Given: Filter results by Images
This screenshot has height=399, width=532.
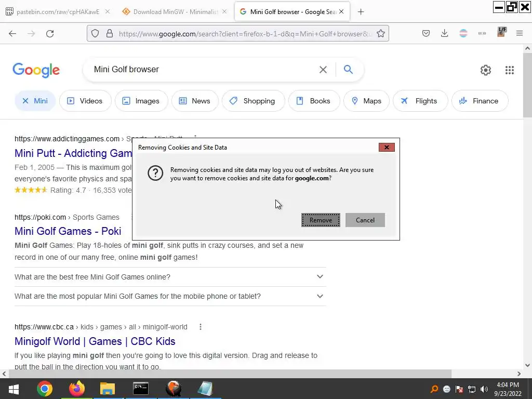Looking at the screenshot, I should tap(141, 101).
